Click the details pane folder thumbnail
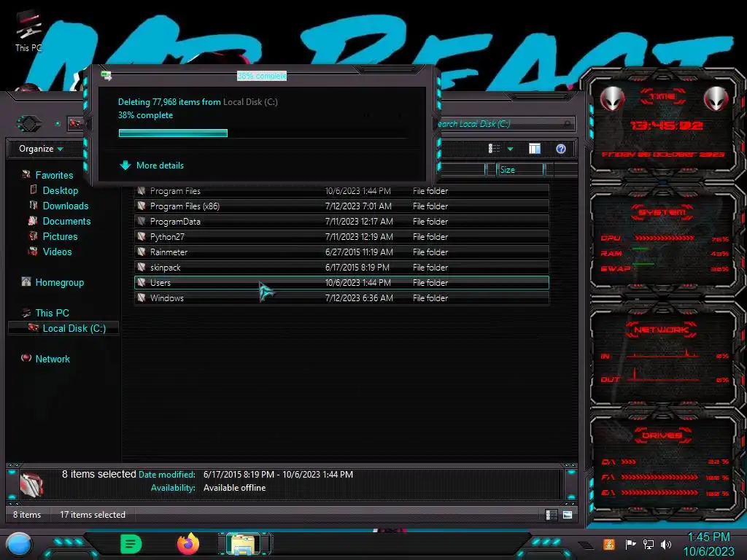Image resolution: width=747 pixels, height=560 pixels. (x=32, y=484)
